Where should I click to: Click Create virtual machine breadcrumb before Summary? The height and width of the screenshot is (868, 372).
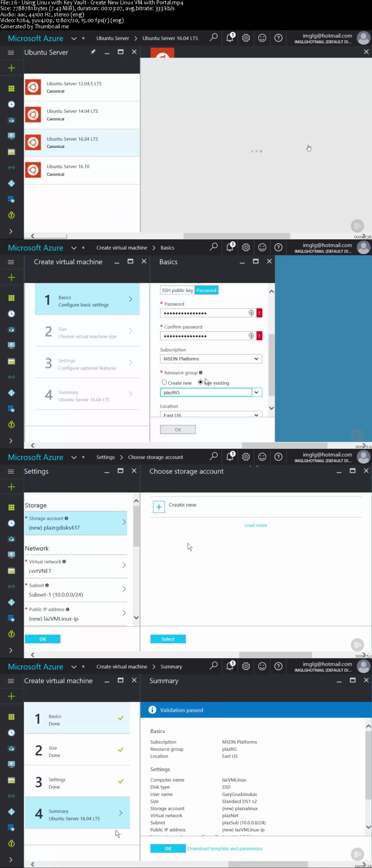point(122,667)
